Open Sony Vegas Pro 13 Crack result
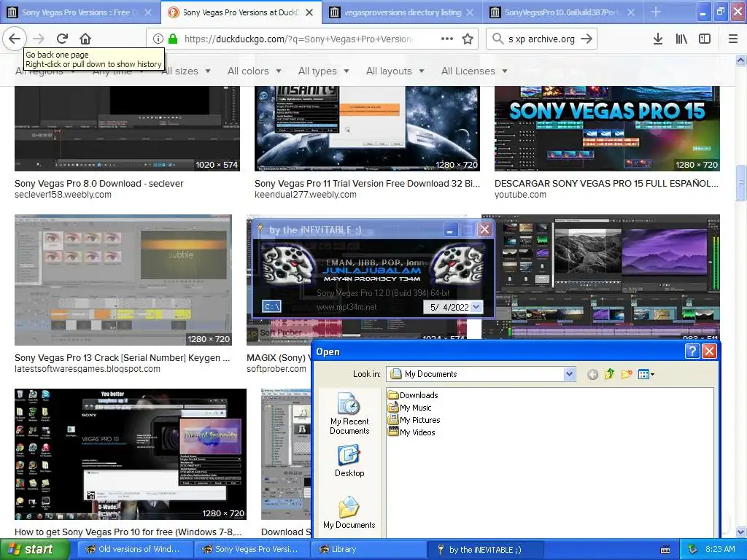The height and width of the screenshot is (560, 747). 122,357
